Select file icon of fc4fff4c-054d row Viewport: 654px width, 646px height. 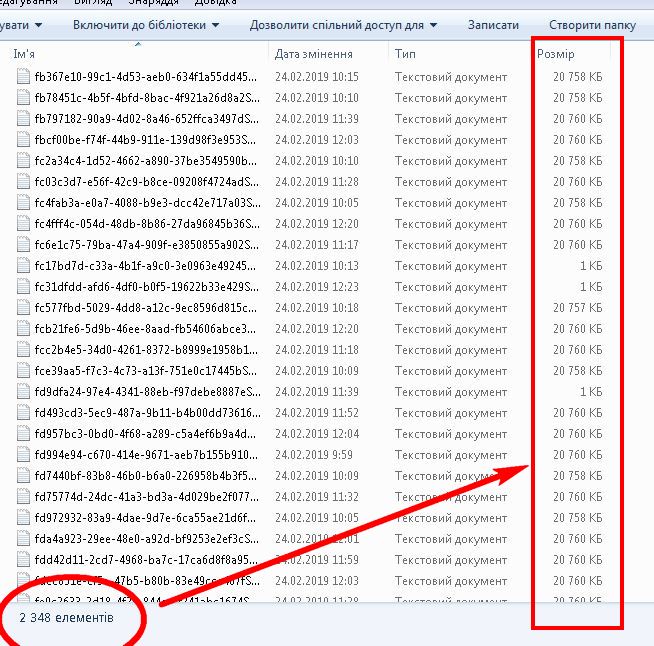pyautogui.click(x=23, y=224)
